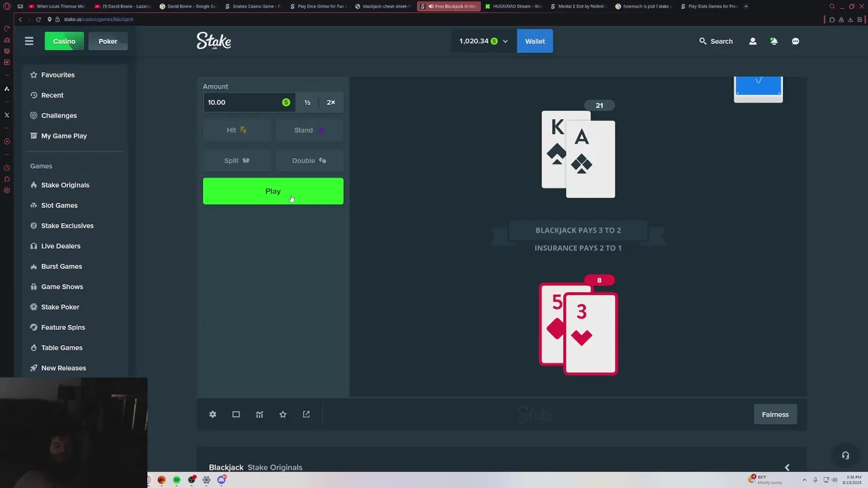The height and width of the screenshot is (488, 868).
Task: Select Feature Spins category
Action: pyautogui.click(x=75, y=327)
